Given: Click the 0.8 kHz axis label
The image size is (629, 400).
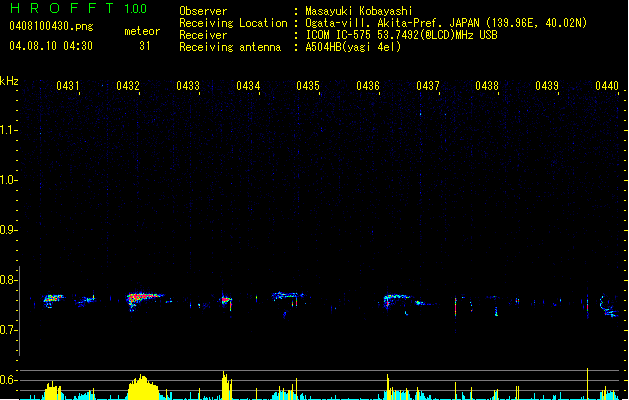Looking at the screenshot, I should click(8, 280).
